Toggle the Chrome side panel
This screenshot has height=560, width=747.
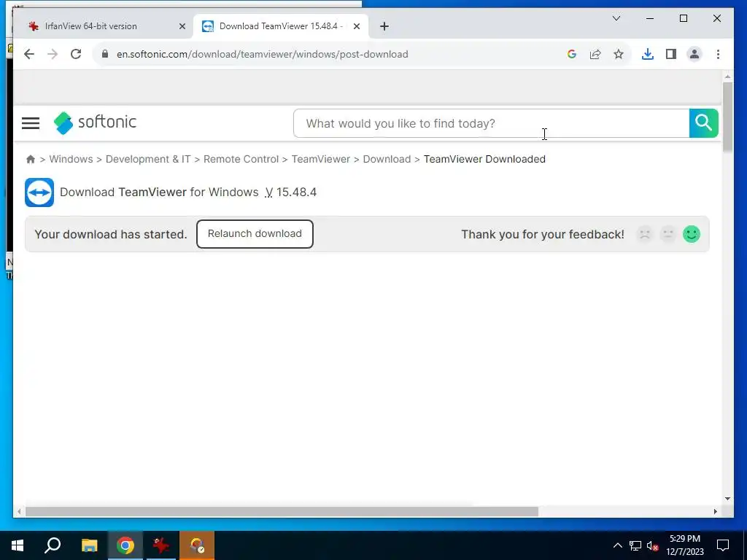click(671, 54)
